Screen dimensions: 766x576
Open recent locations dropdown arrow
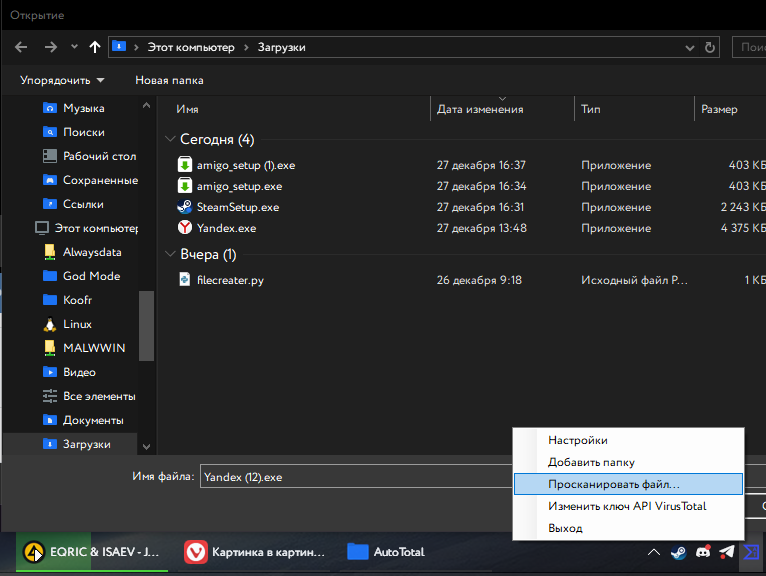[x=74, y=47]
